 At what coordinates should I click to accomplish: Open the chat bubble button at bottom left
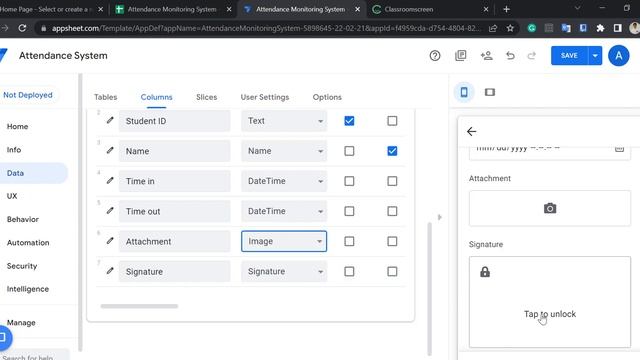coord(3,338)
